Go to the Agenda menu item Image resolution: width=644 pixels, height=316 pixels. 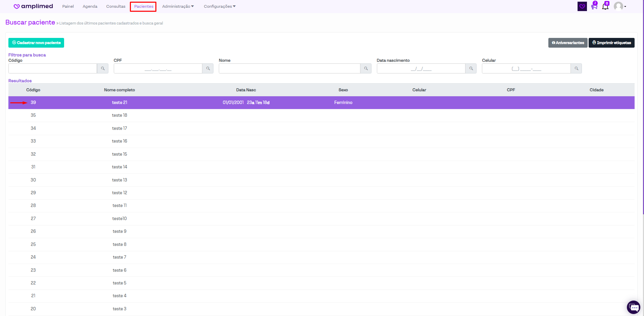tap(90, 6)
